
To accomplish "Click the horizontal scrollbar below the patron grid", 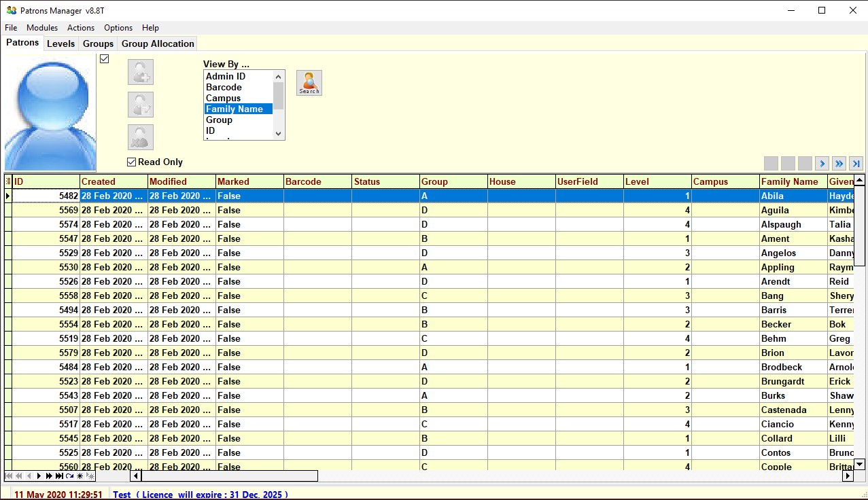I will pos(224,476).
